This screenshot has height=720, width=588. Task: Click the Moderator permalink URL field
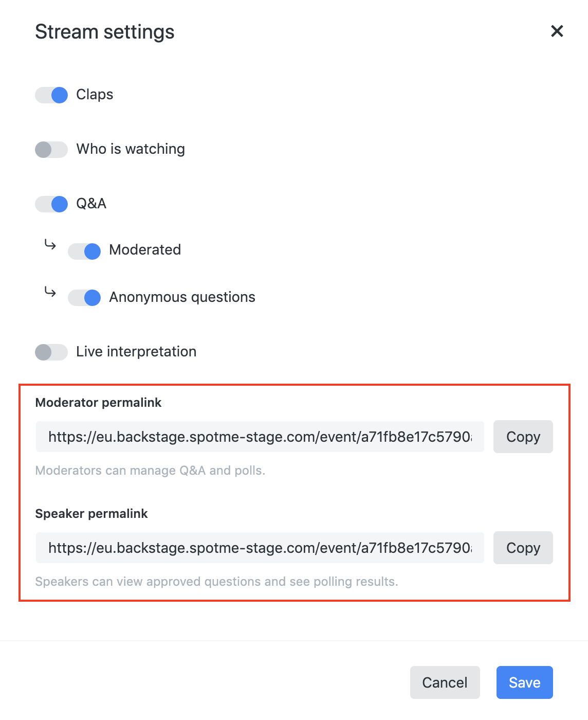pyautogui.click(x=260, y=437)
